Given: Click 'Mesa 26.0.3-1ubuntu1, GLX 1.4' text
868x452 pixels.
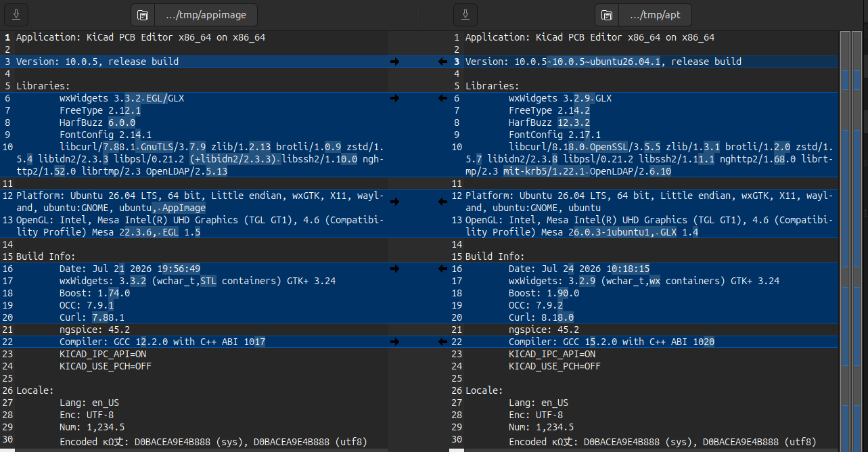Looking at the screenshot, I should [x=620, y=232].
